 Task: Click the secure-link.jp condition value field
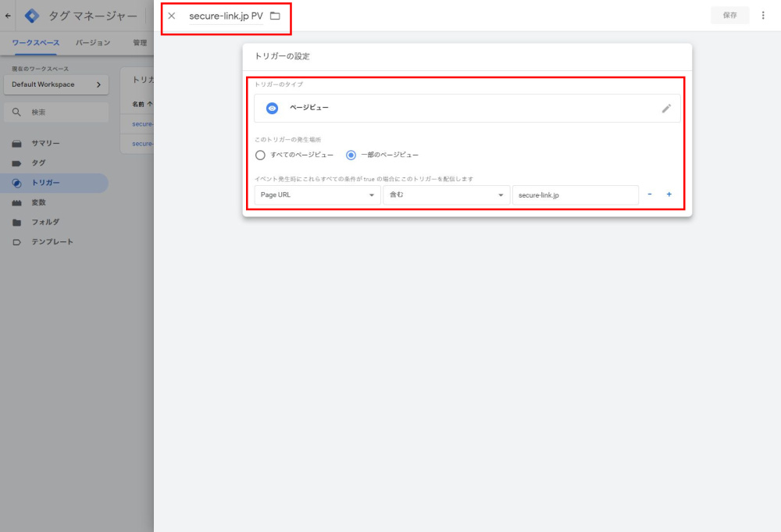[576, 195]
